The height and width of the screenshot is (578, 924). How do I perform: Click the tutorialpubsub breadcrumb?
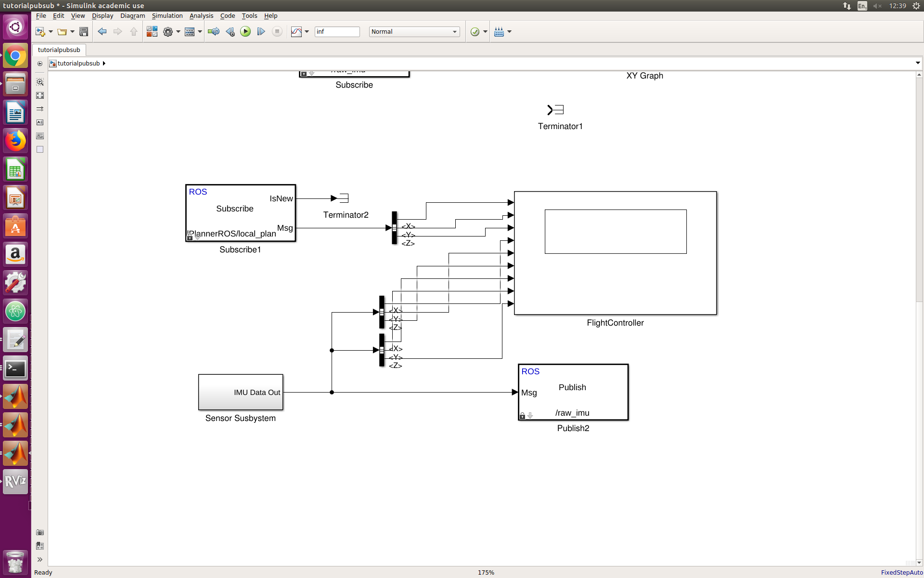(78, 64)
